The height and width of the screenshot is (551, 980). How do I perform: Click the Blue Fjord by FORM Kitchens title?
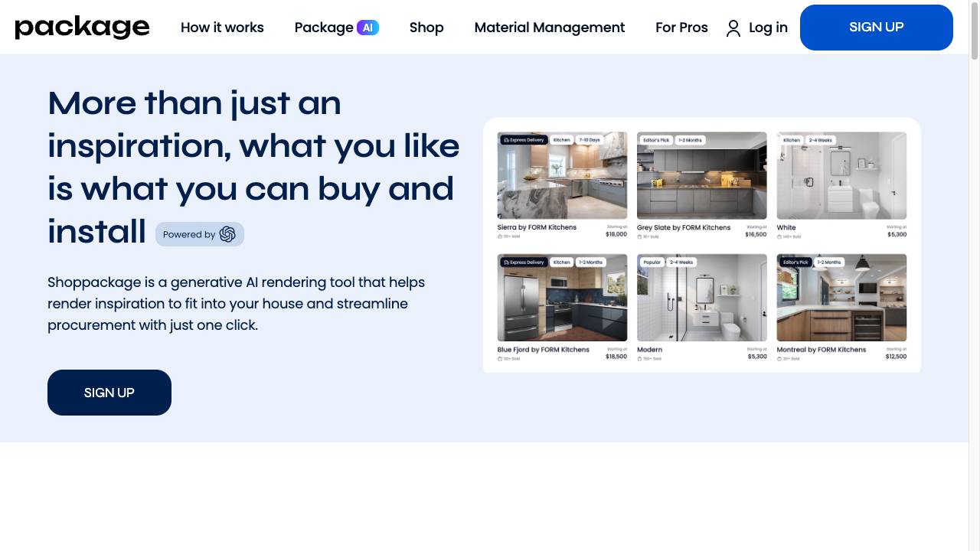pyautogui.click(x=544, y=350)
